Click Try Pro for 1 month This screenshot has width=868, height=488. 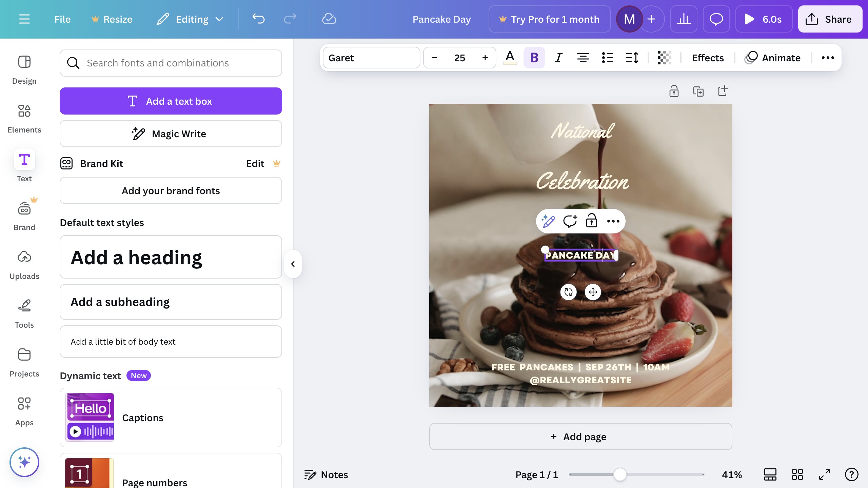549,19
